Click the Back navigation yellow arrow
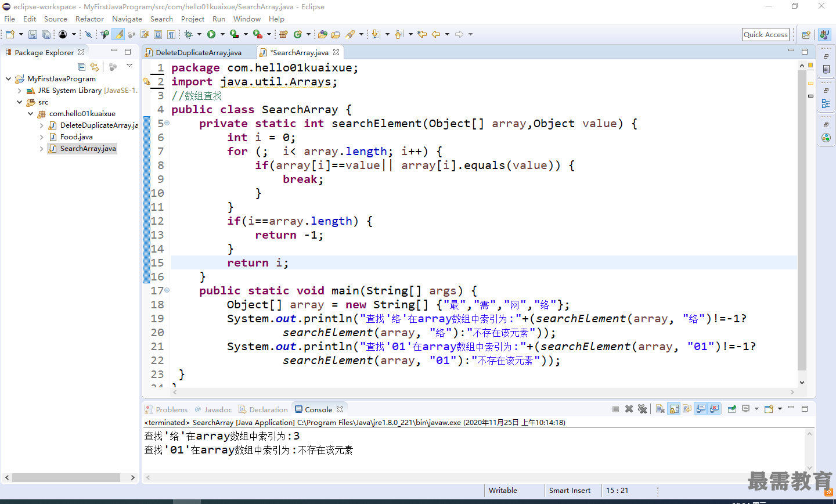Image resolution: width=836 pixels, height=504 pixels. 436,34
